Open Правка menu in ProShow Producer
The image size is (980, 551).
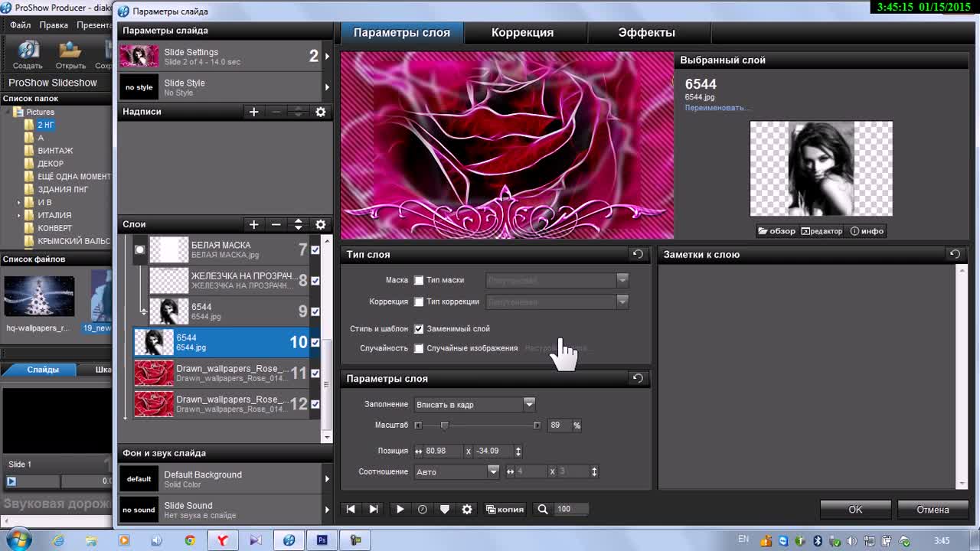click(x=54, y=25)
